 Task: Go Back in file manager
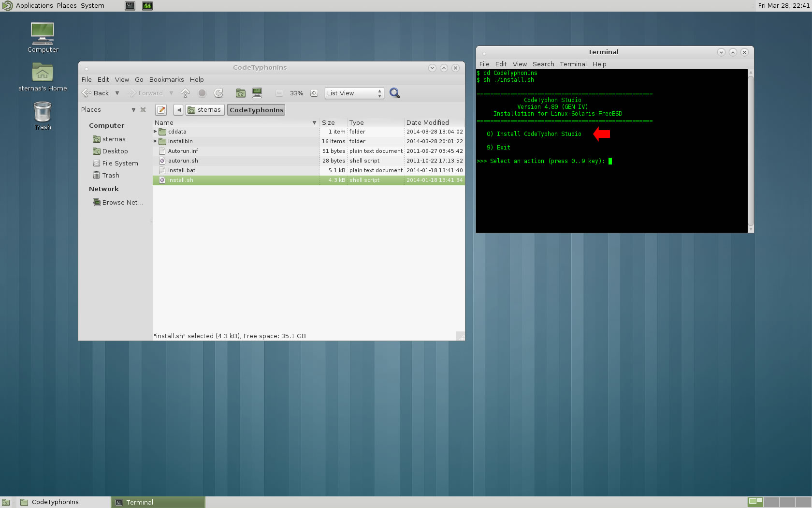pyautogui.click(x=96, y=93)
